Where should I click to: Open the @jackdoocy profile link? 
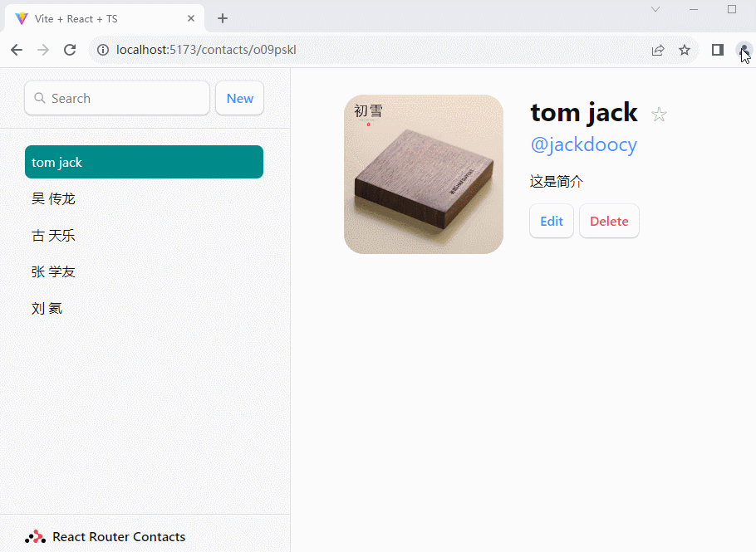pos(583,144)
